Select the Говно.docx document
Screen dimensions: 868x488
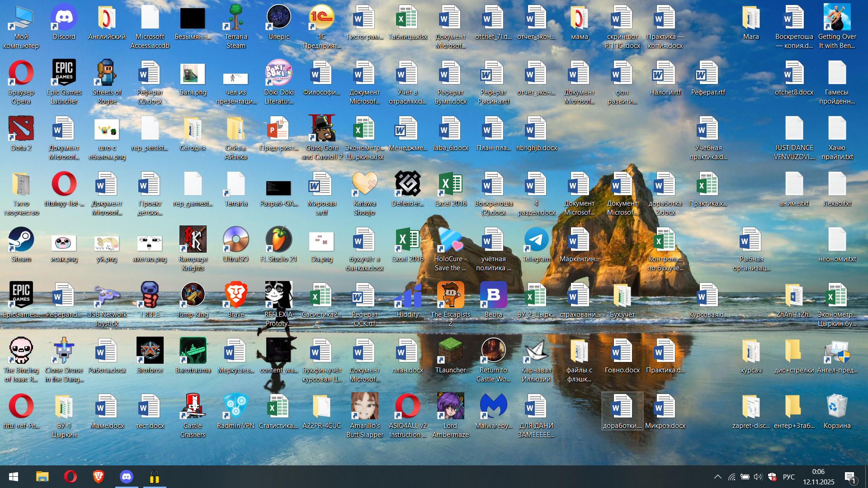[x=623, y=356]
